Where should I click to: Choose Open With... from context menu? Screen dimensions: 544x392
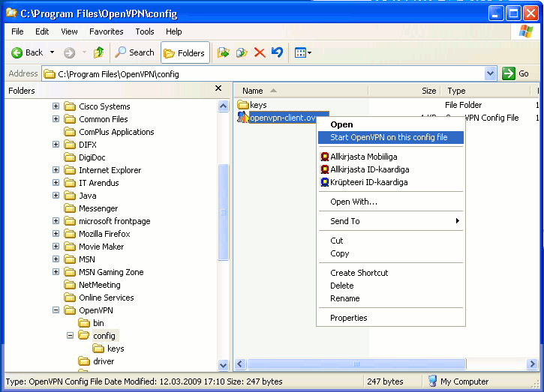(x=391, y=202)
